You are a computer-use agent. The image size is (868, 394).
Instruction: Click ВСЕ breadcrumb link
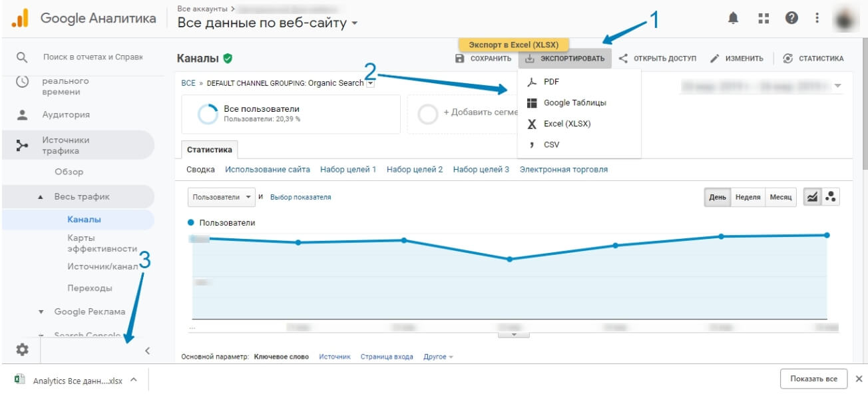pos(188,83)
